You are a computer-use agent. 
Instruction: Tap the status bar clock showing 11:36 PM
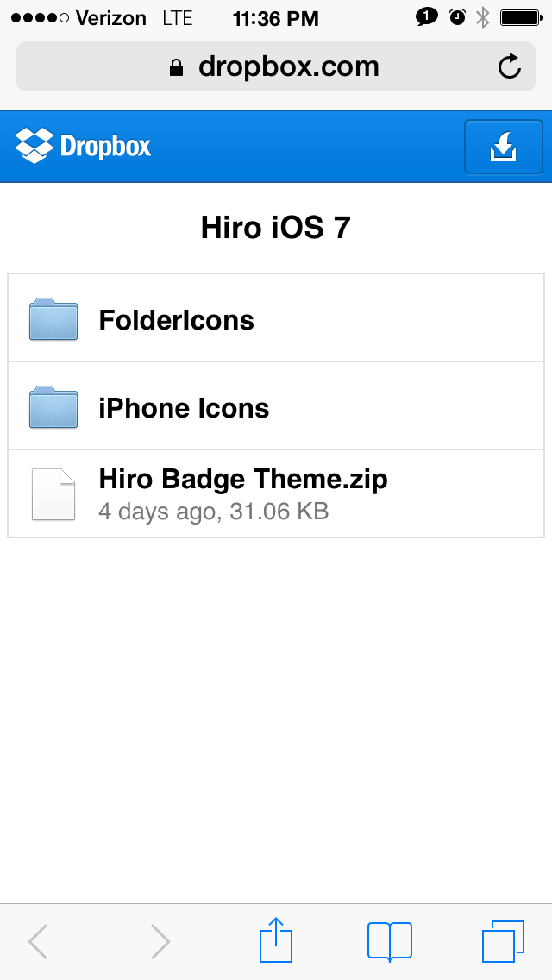click(x=276, y=19)
